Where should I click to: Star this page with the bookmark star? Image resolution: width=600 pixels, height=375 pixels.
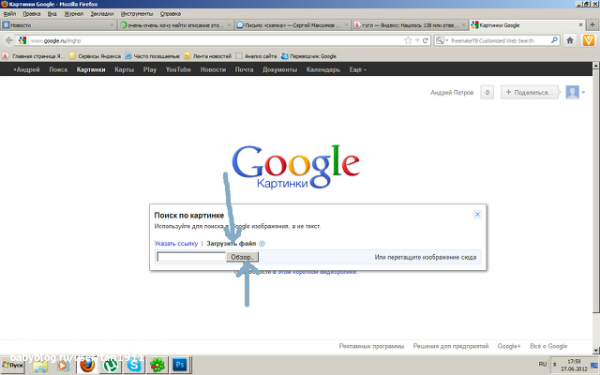(x=408, y=41)
